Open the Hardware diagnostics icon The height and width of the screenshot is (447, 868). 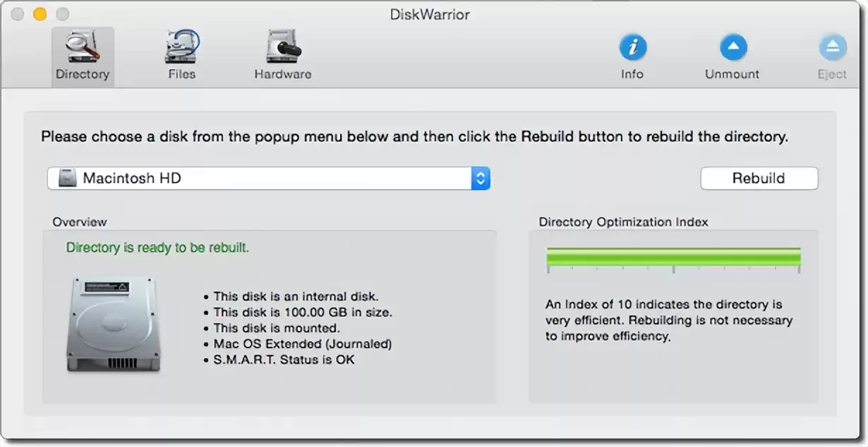point(283,47)
